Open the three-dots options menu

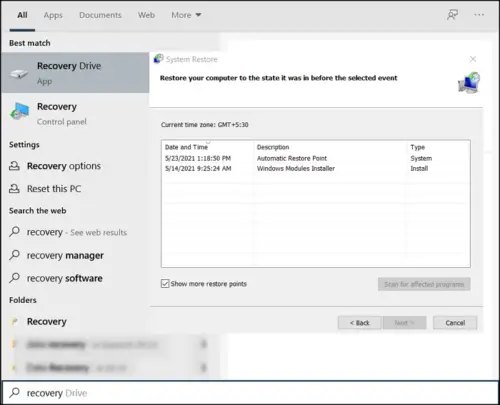[x=479, y=15]
